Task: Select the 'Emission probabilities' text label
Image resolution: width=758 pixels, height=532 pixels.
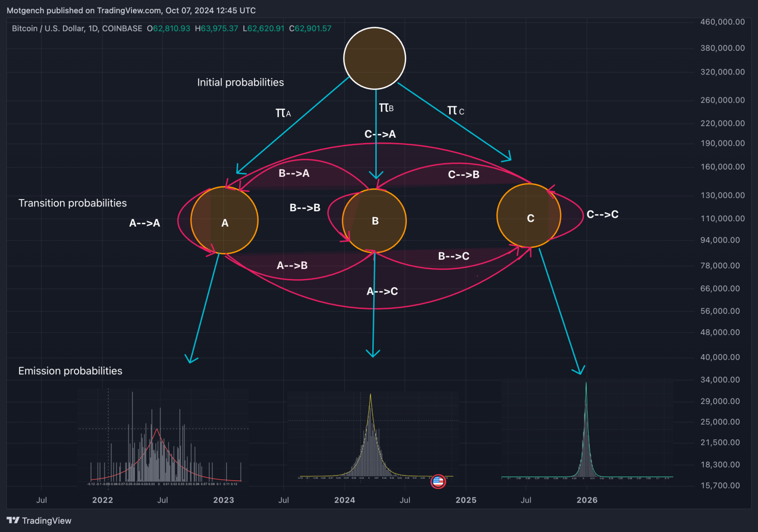Action: tap(70, 371)
